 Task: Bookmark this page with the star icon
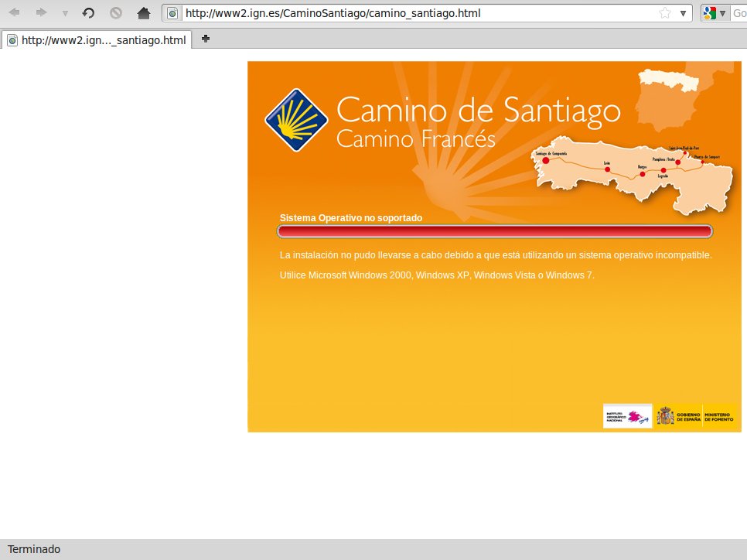tap(664, 13)
